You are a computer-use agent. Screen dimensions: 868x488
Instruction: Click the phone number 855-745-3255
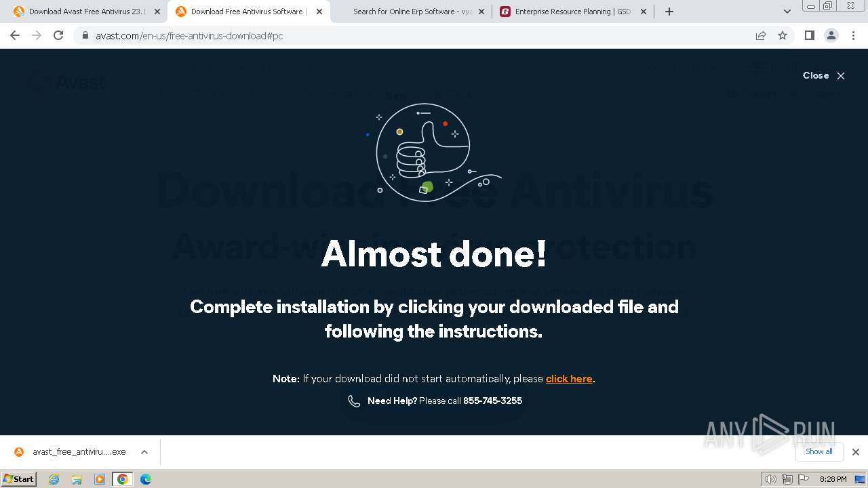pyautogui.click(x=492, y=401)
